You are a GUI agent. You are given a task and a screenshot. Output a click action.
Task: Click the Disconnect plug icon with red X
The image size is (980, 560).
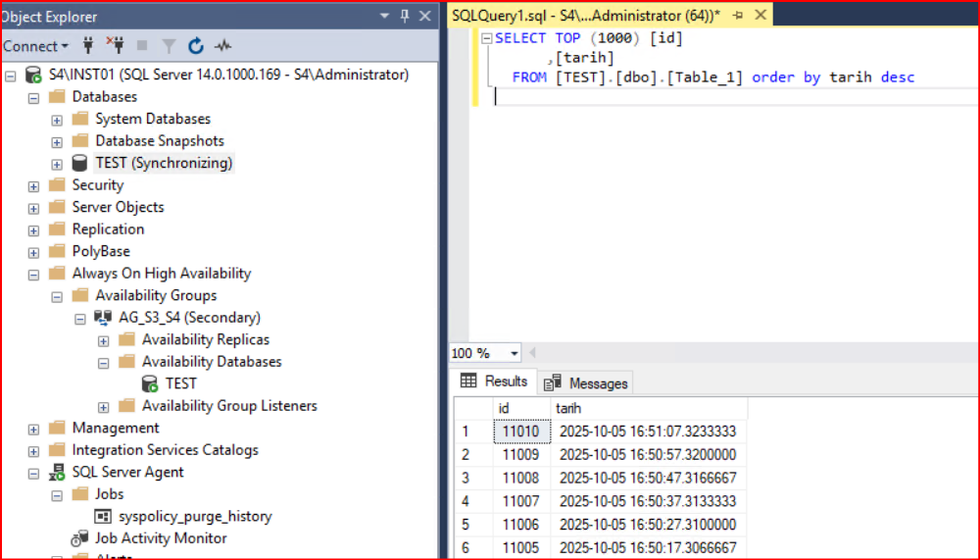(x=115, y=46)
